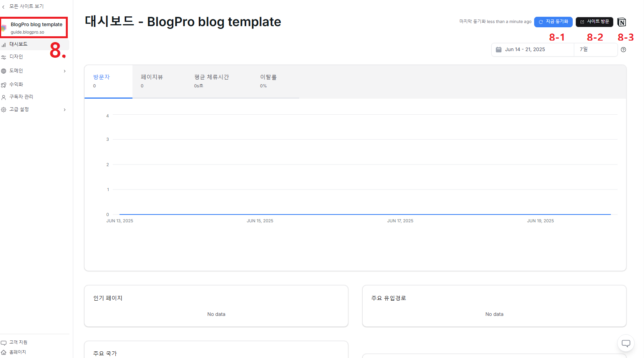
Task: Expand the 고급 설정 chevron
Action: pos(65,110)
